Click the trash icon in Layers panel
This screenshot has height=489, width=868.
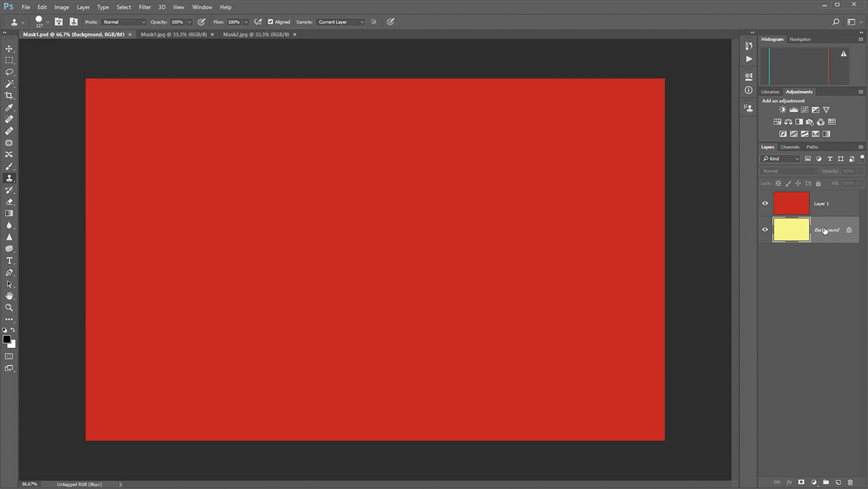pyautogui.click(x=850, y=482)
